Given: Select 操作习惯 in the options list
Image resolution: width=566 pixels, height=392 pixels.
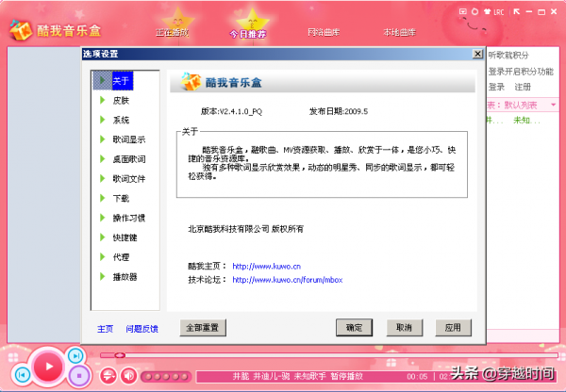Looking at the screenshot, I should (129, 218).
